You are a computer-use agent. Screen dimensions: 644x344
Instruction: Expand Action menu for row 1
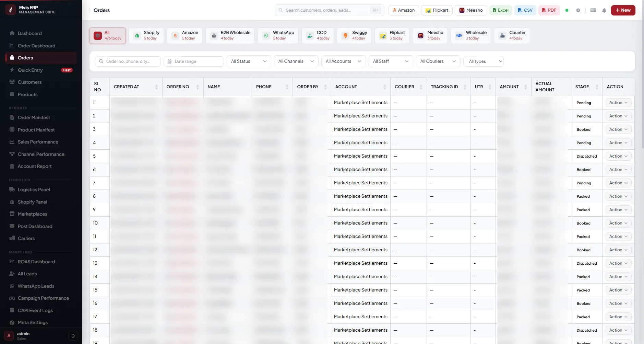(x=618, y=103)
